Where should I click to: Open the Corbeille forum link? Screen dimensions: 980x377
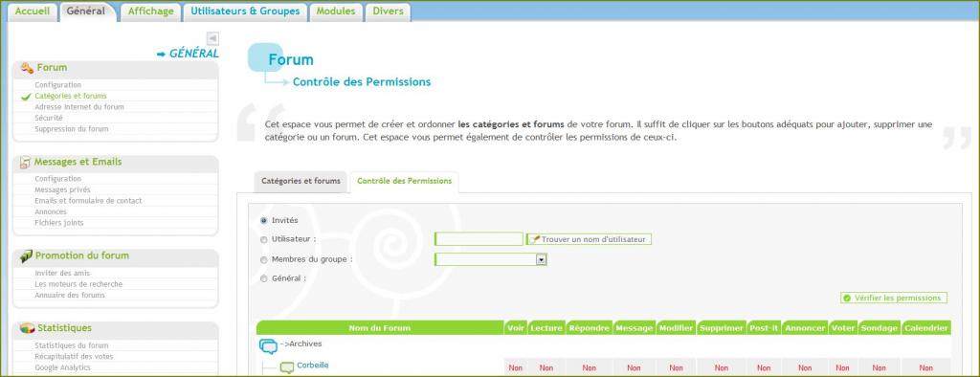pos(313,366)
